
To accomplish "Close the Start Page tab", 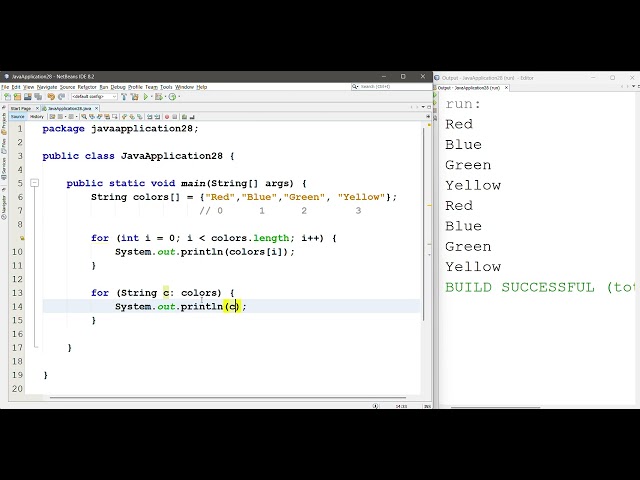I will 37,109.
